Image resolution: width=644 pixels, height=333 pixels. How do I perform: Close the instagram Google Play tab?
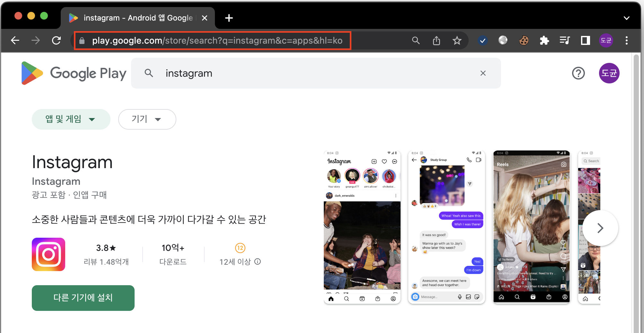[x=204, y=18]
